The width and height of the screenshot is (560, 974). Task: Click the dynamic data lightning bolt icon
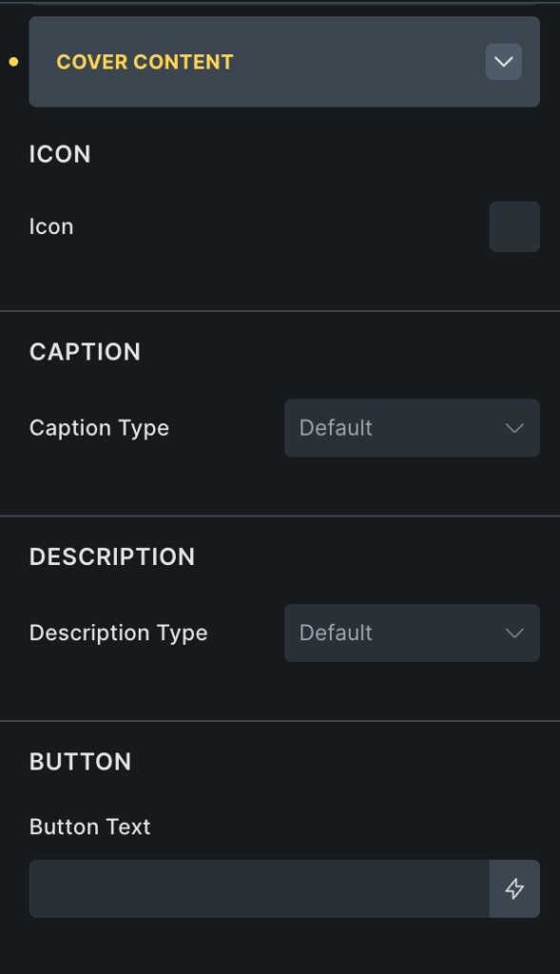coord(514,888)
